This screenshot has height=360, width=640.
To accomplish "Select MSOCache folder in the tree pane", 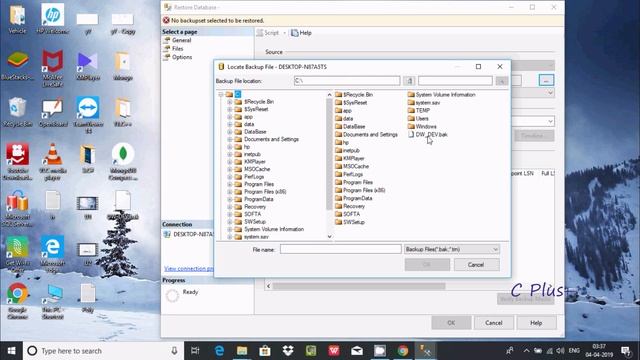I will coord(252,169).
